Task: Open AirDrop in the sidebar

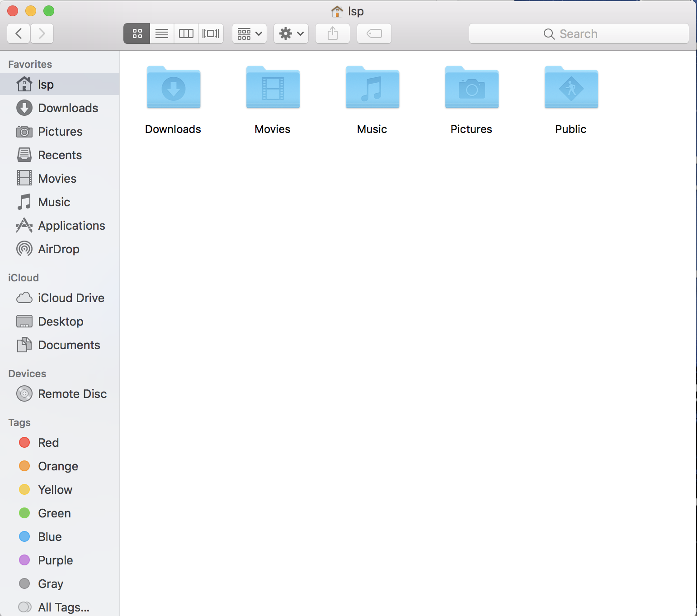Action: point(60,249)
